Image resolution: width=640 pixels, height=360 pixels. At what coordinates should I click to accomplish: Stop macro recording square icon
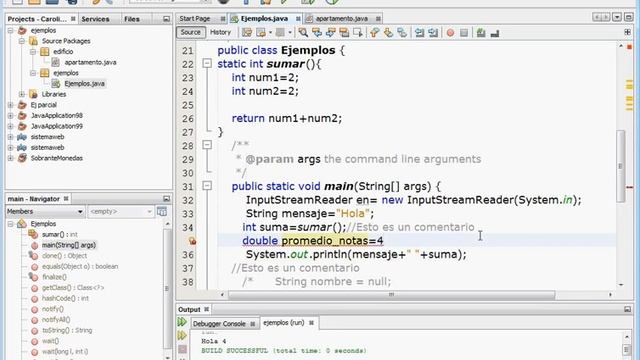(464, 33)
